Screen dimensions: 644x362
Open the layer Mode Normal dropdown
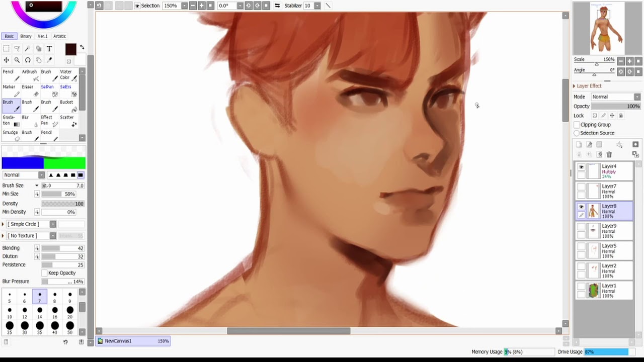615,97
